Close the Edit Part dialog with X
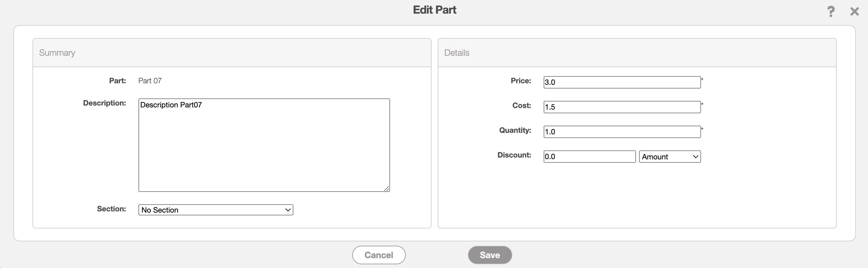This screenshot has width=868, height=268. 854,11
